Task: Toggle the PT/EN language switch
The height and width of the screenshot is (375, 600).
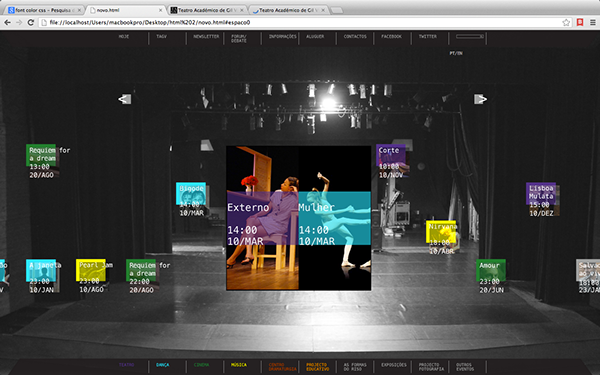Action: [456, 53]
